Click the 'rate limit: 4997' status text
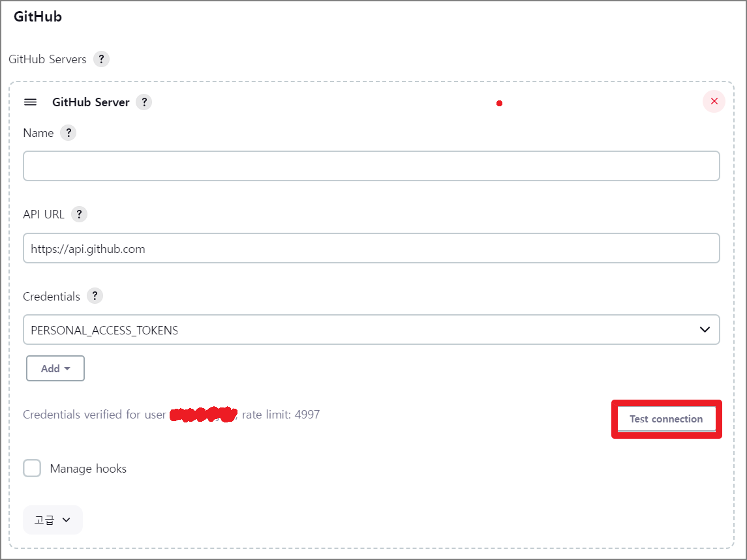Viewport: 747px width, 560px height. 281,415
